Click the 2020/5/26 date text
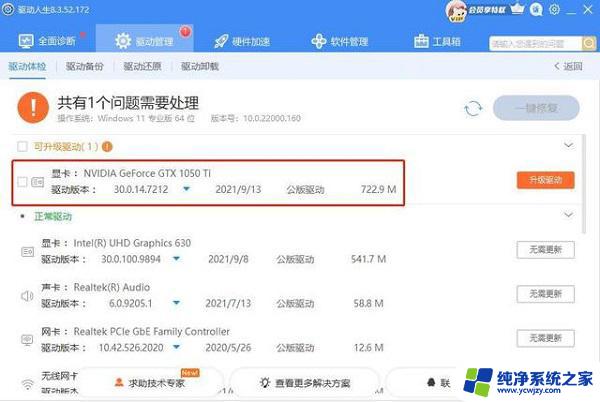 228,347
